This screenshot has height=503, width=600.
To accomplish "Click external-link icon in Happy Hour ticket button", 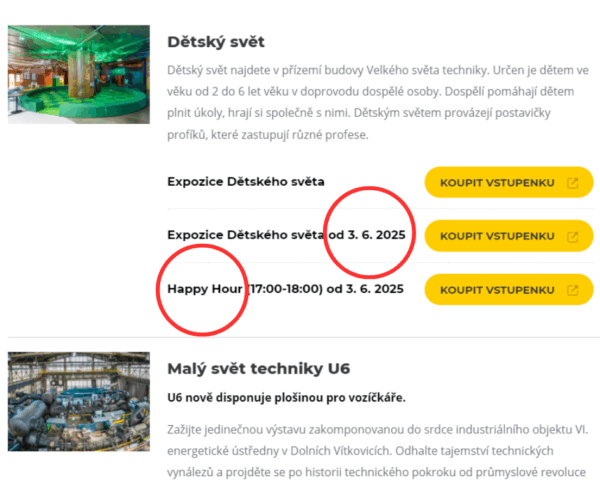I will tap(572, 290).
